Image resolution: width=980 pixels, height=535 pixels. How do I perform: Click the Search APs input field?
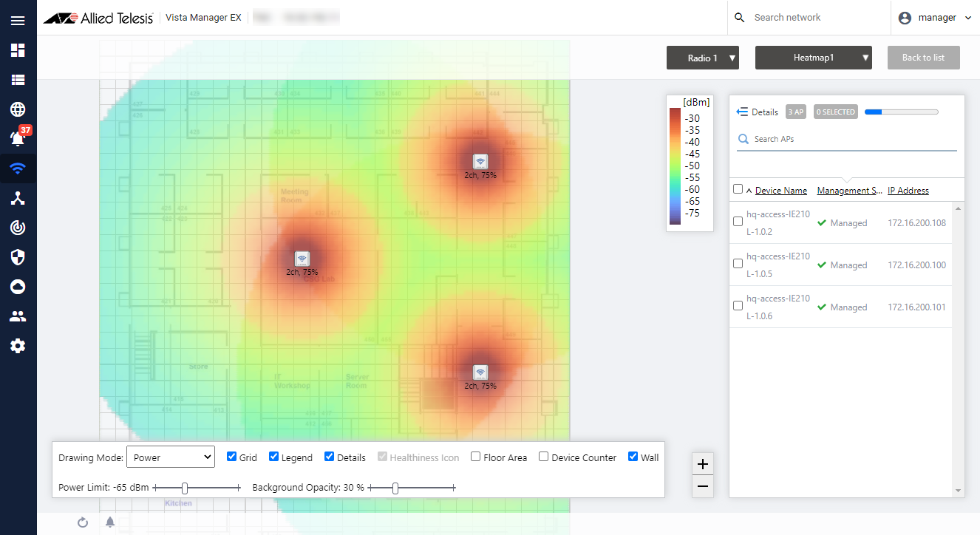pyautogui.click(x=850, y=139)
